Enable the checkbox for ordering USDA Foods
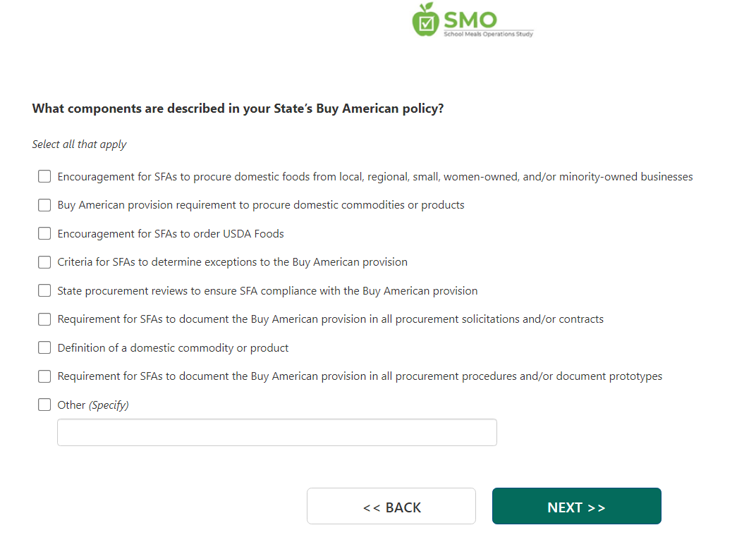 tap(44, 234)
